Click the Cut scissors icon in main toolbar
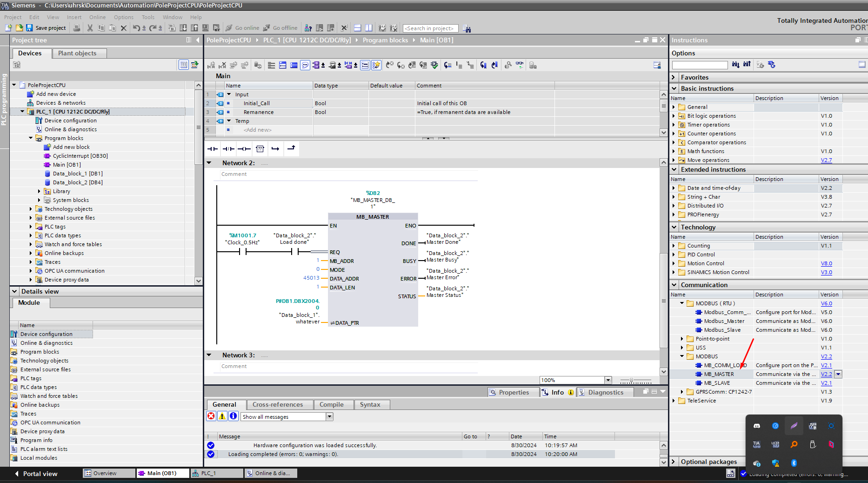 click(90, 28)
